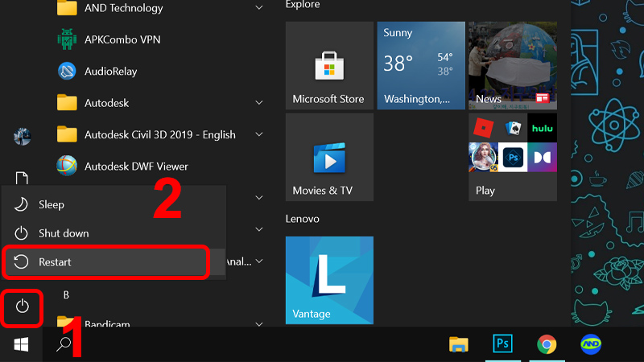The height and width of the screenshot is (362, 644).
Task: Open the APKCombo VPN app icon
Action: click(x=67, y=39)
